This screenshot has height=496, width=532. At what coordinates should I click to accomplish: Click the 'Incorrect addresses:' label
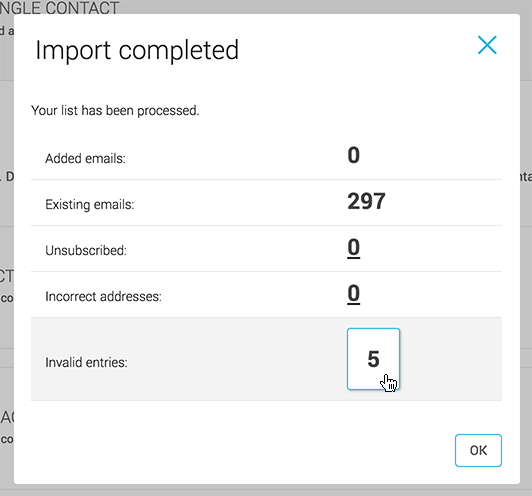(103, 297)
